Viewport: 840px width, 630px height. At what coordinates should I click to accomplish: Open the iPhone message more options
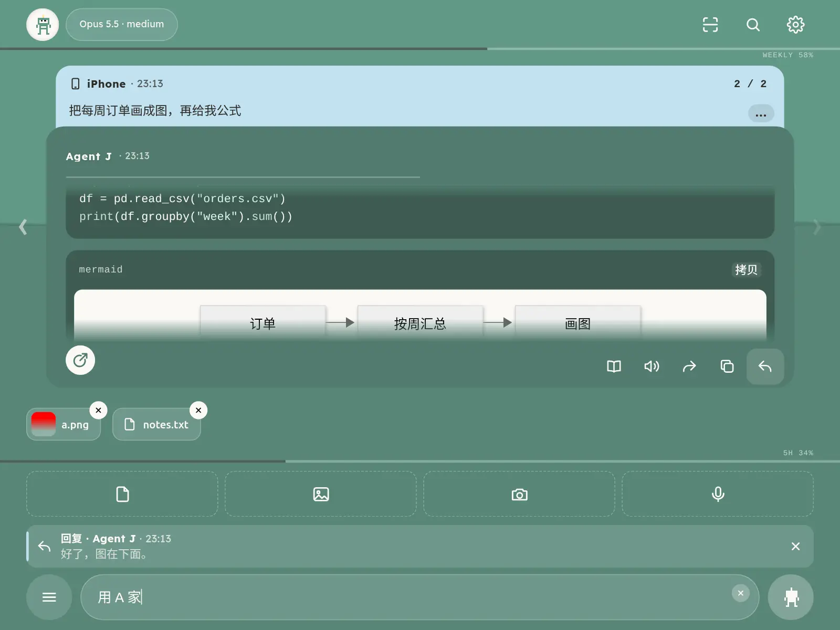tap(761, 114)
